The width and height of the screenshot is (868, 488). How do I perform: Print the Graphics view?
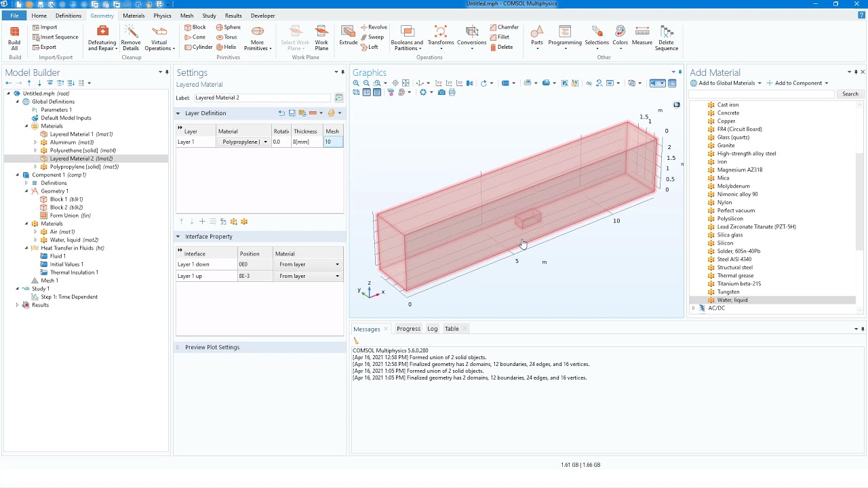[452, 92]
